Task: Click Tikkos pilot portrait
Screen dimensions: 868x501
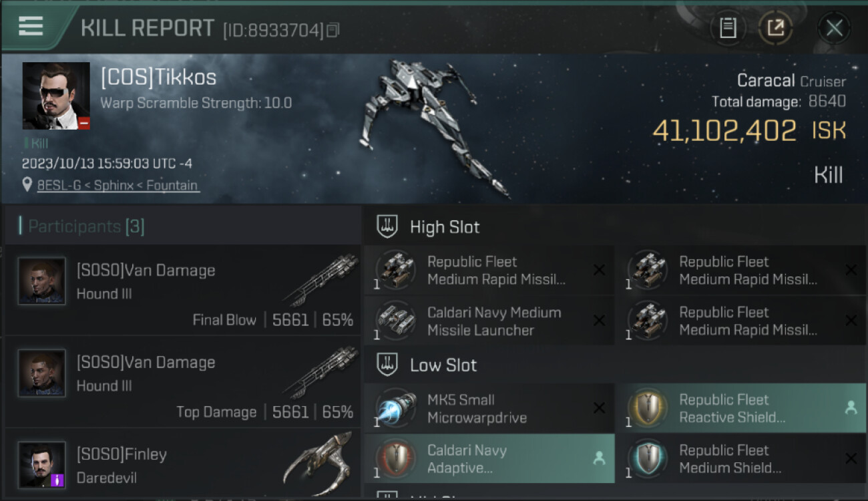Action: coord(56,96)
